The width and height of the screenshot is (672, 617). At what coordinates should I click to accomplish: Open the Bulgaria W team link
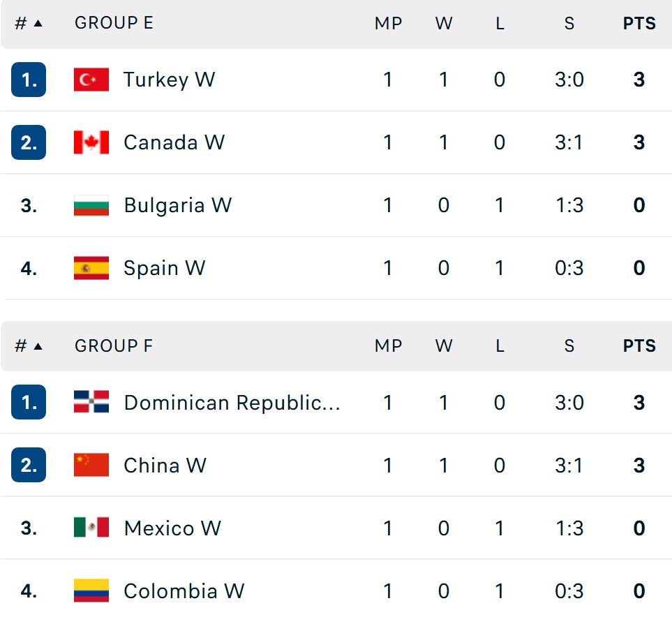pos(178,205)
